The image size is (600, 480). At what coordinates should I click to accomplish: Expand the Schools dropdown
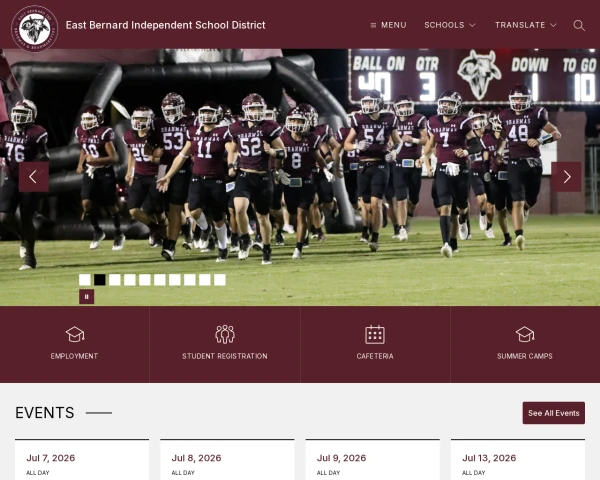click(450, 25)
